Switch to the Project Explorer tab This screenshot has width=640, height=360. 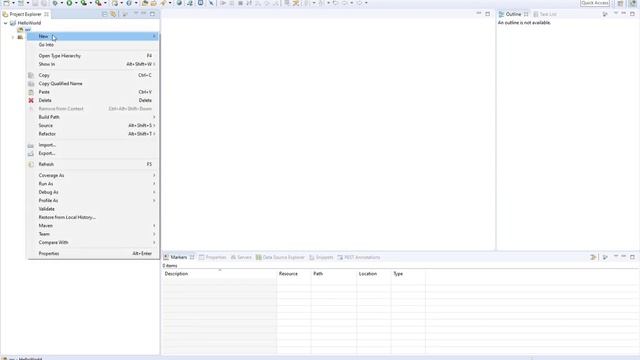[25, 14]
